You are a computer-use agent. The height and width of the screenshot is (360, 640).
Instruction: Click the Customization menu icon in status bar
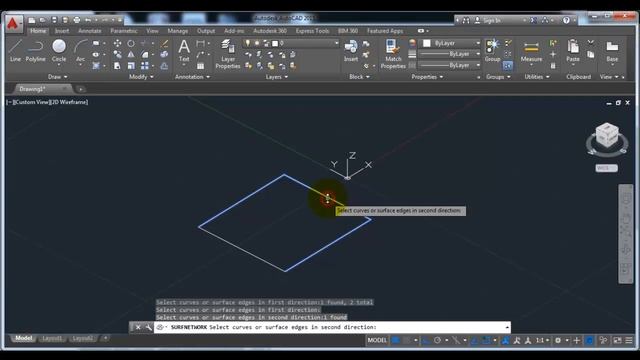pyautogui.click(x=629, y=340)
